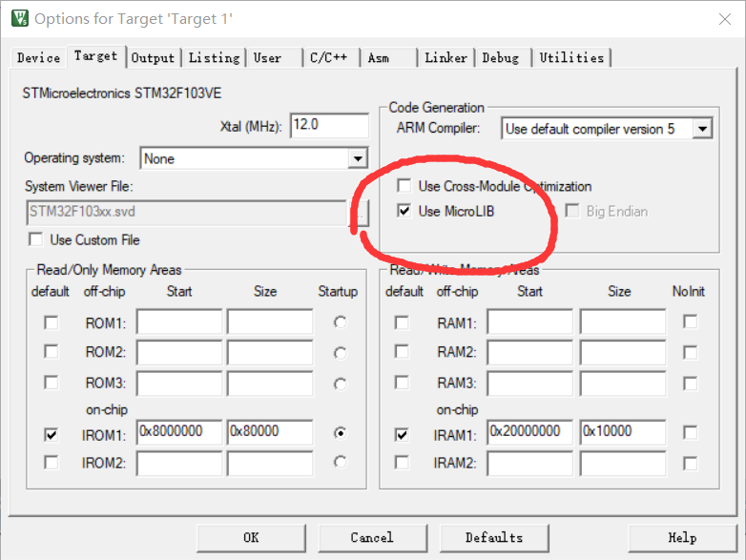Click the Cancel button

[x=372, y=538]
